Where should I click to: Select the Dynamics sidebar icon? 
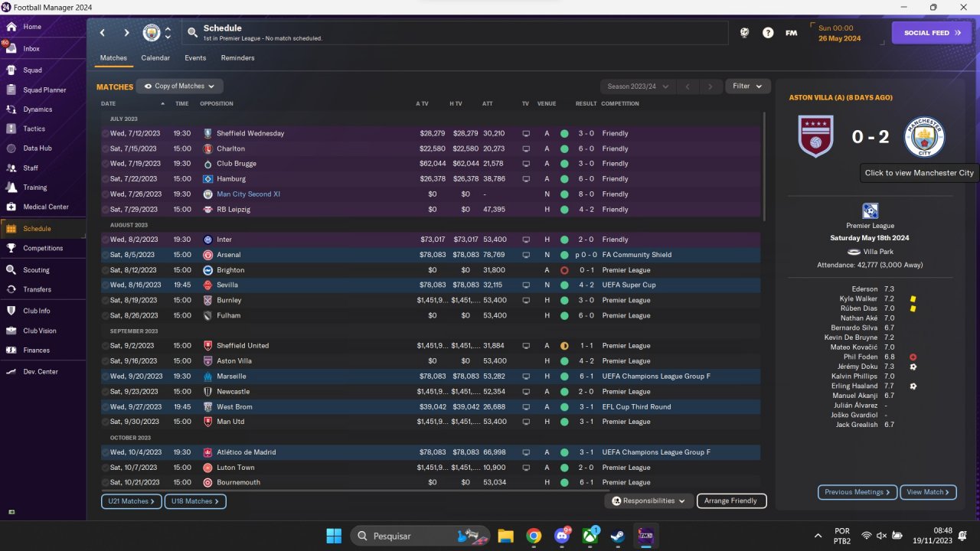[11, 109]
